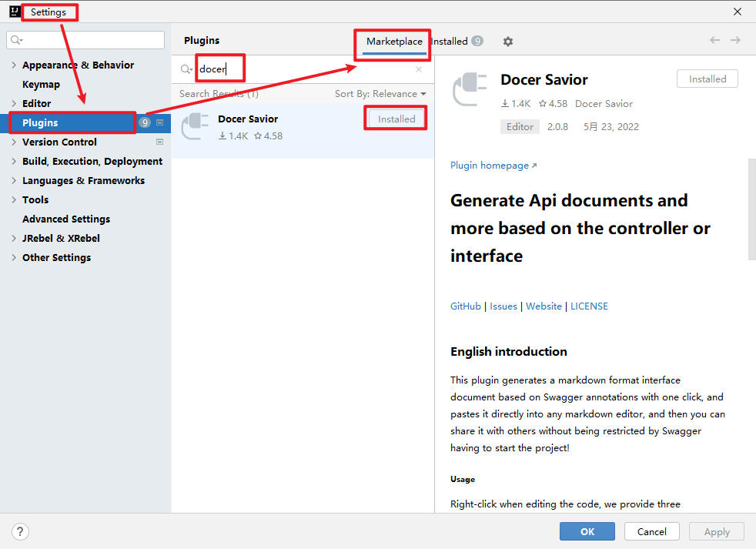Viewport: 756px width, 549px height.
Task: Click the version number 2.0.8
Action: [557, 127]
